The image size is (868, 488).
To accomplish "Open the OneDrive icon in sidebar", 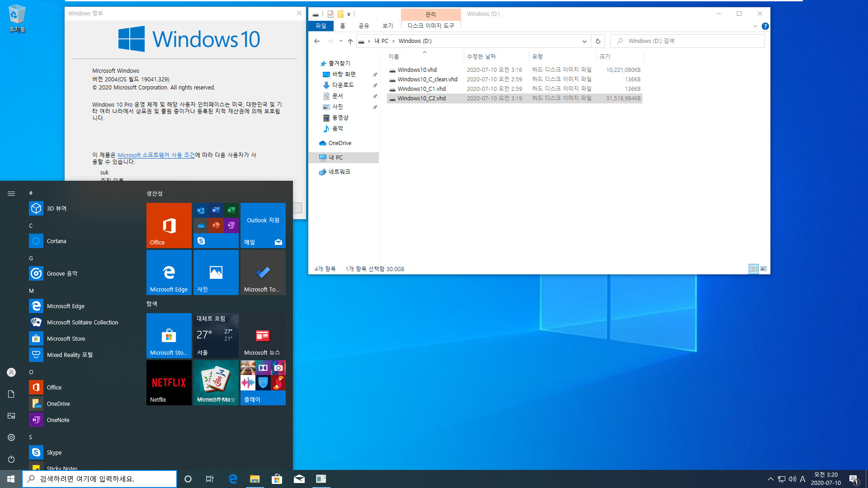I will pyautogui.click(x=340, y=143).
